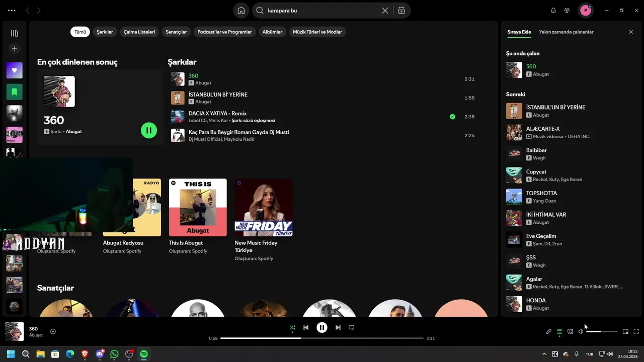Select Kaç Para Bu Beygir Roman Gayda track
Screen dimensions: 644x362
tap(323, 135)
